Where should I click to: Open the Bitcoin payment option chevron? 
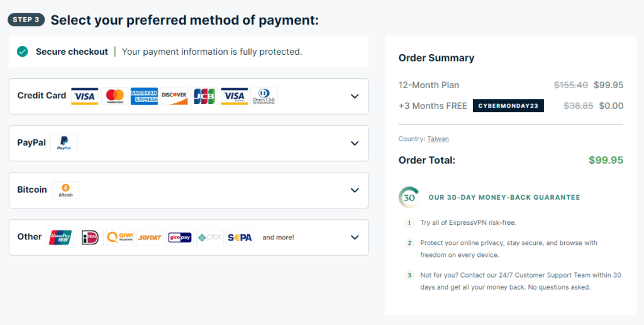tap(355, 190)
